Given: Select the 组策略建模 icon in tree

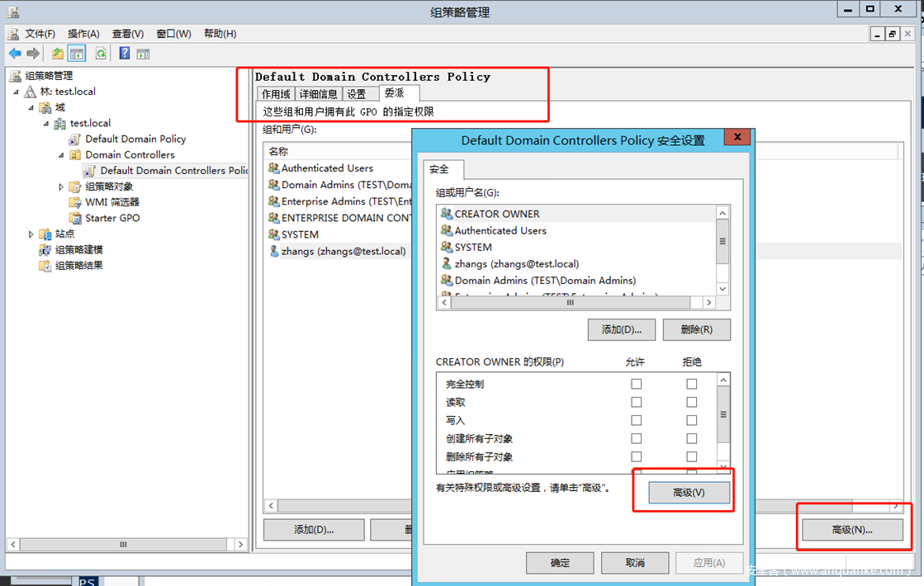Looking at the screenshot, I should click(45, 250).
